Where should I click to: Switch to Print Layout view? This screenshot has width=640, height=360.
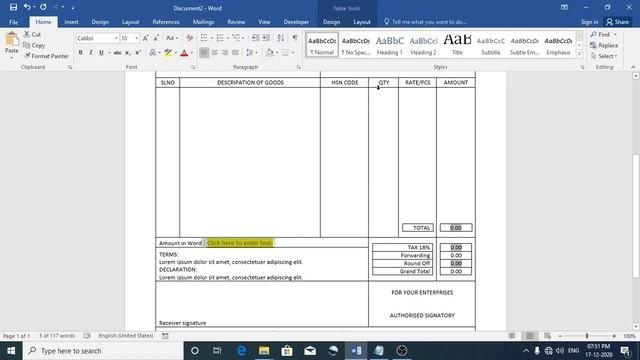[529, 336]
